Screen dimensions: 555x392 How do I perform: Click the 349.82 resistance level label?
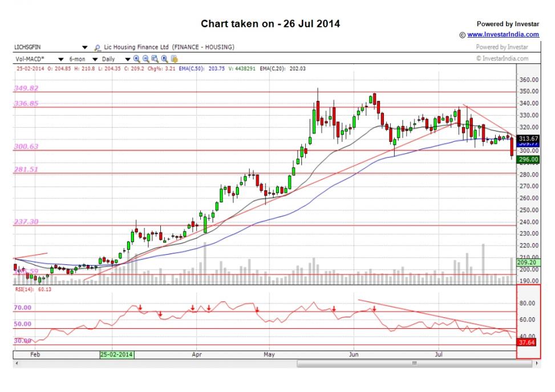tap(26, 88)
